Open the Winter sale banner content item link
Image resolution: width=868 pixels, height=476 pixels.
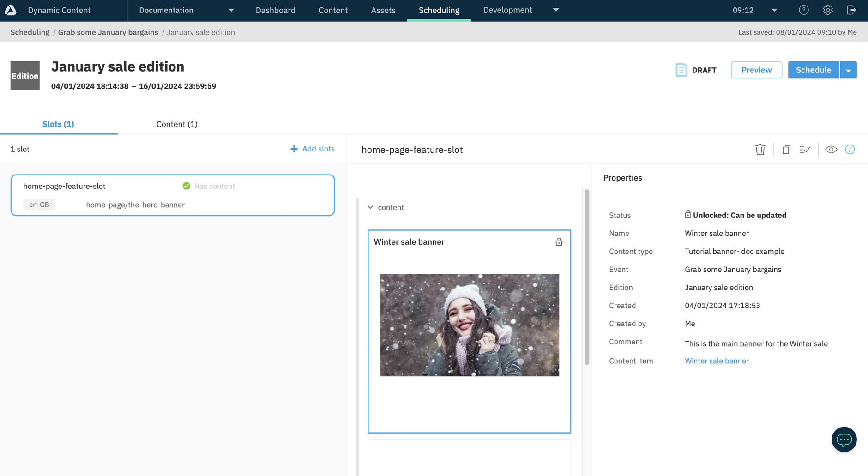coord(717,361)
